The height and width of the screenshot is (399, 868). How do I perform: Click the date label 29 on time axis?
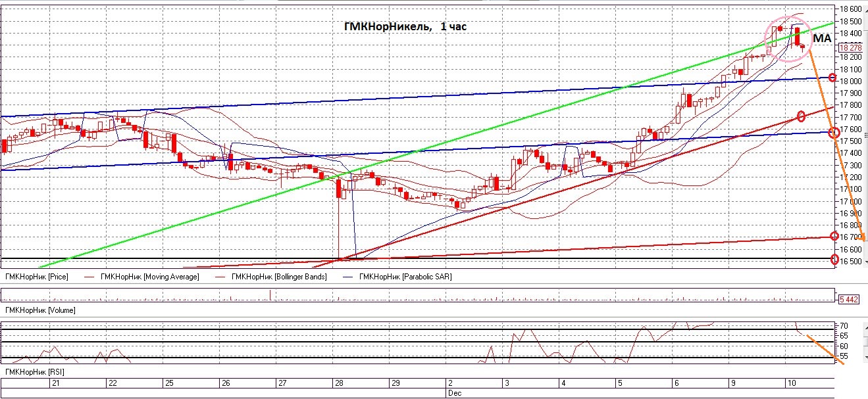tap(396, 383)
